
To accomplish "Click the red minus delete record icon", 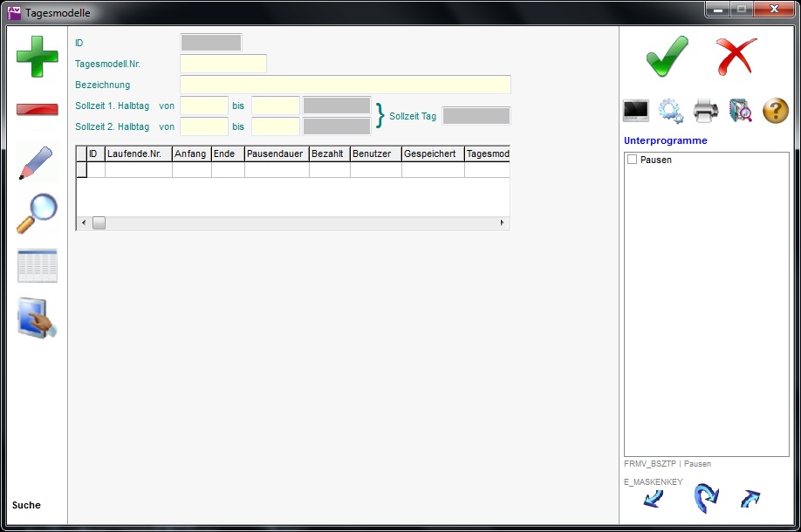I will coord(38,110).
